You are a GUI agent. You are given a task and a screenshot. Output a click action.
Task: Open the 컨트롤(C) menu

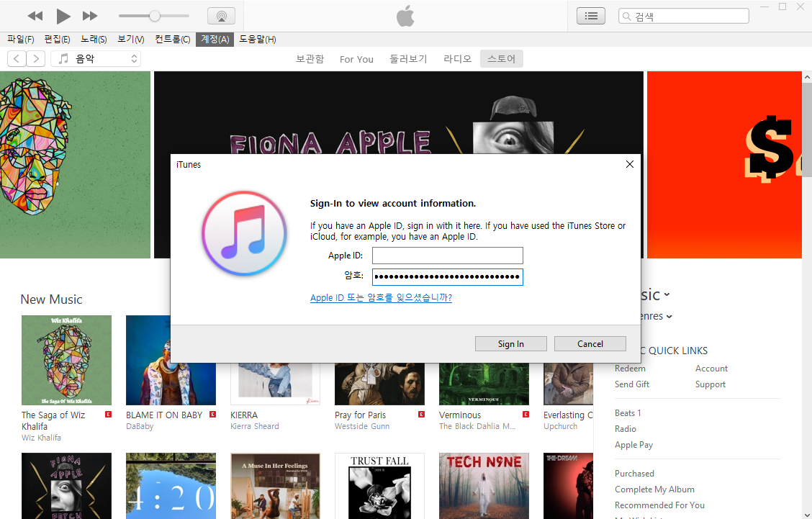(x=173, y=40)
